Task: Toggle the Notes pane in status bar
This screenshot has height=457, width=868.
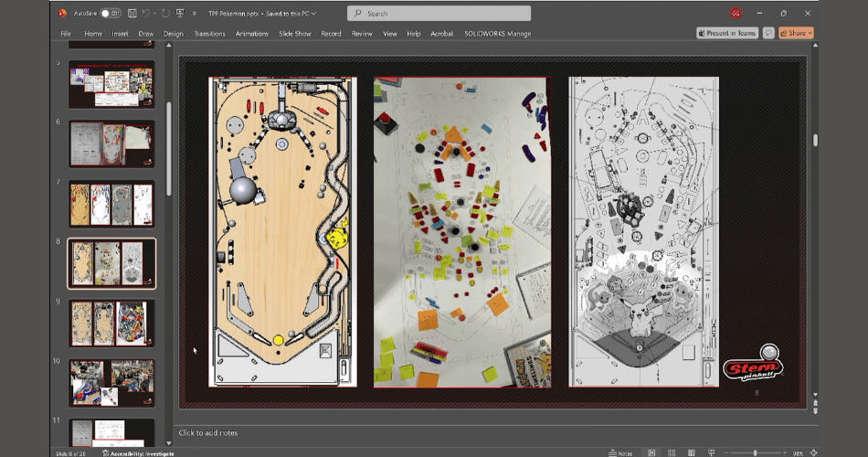Action: [620, 453]
